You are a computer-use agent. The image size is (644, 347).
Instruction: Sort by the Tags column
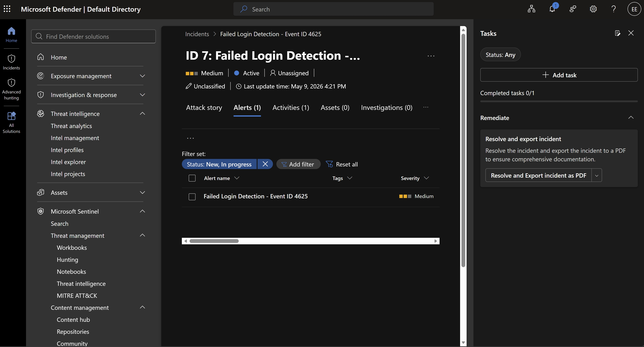click(342, 178)
